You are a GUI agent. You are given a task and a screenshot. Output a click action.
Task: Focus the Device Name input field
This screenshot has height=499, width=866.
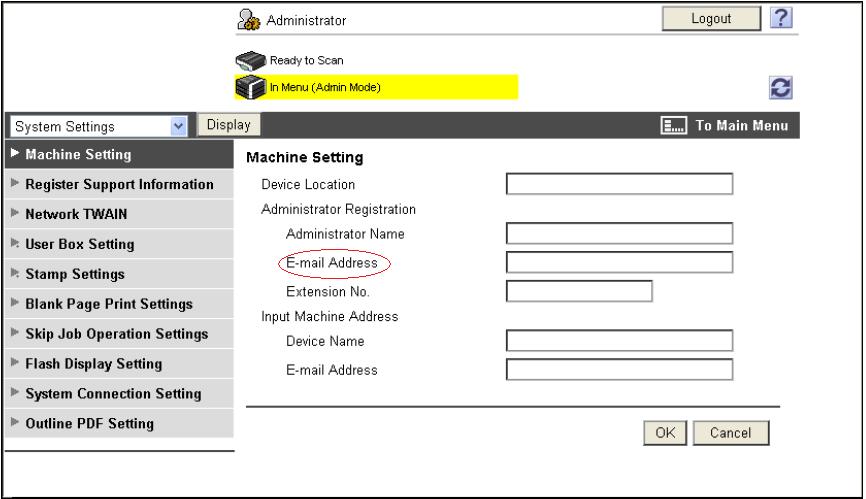pyautogui.click(x=619, y=341)
